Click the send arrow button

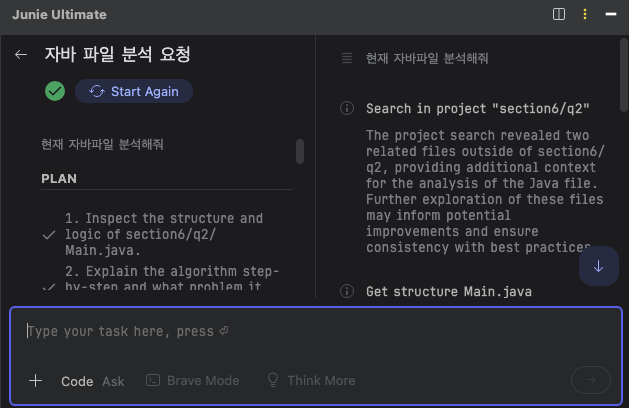[x=591, y=380]
